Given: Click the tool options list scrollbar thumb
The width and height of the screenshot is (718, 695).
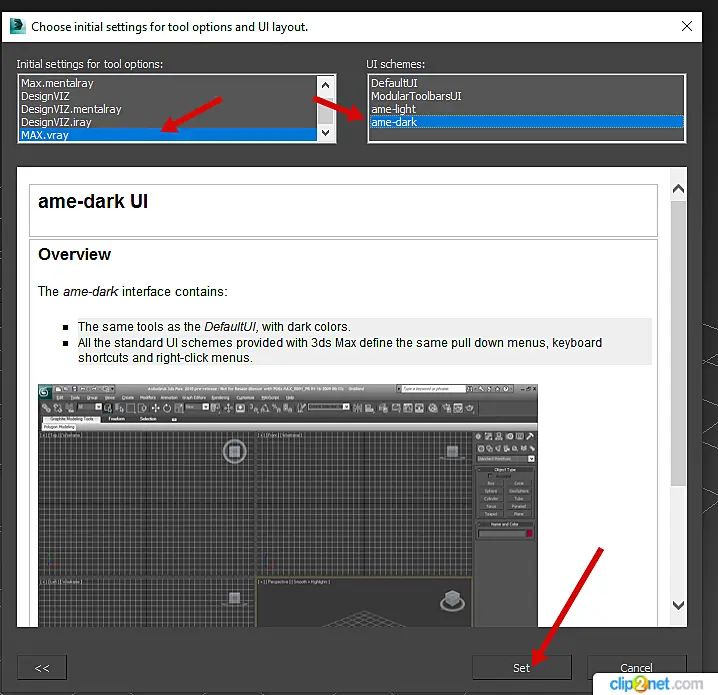Looking at the screenshot, I should tap(326, 110).
